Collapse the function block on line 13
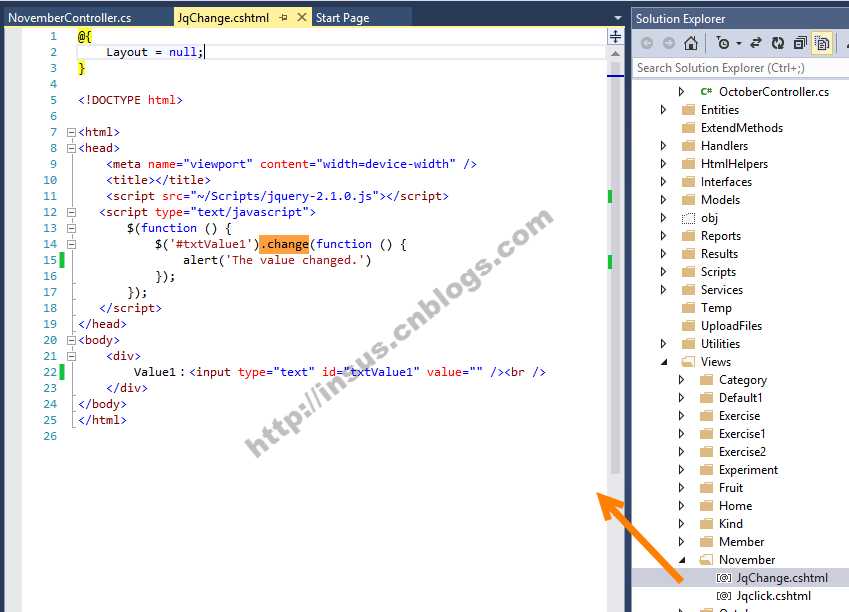Viewport: 849px width, 612px height. (x=71, y=228)
